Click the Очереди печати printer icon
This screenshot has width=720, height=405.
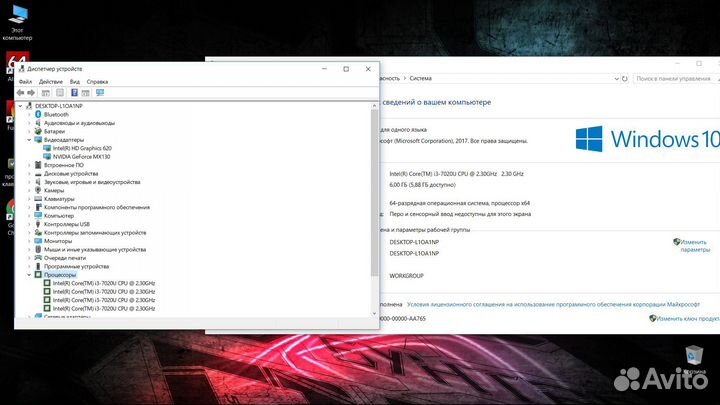[38, 258]
